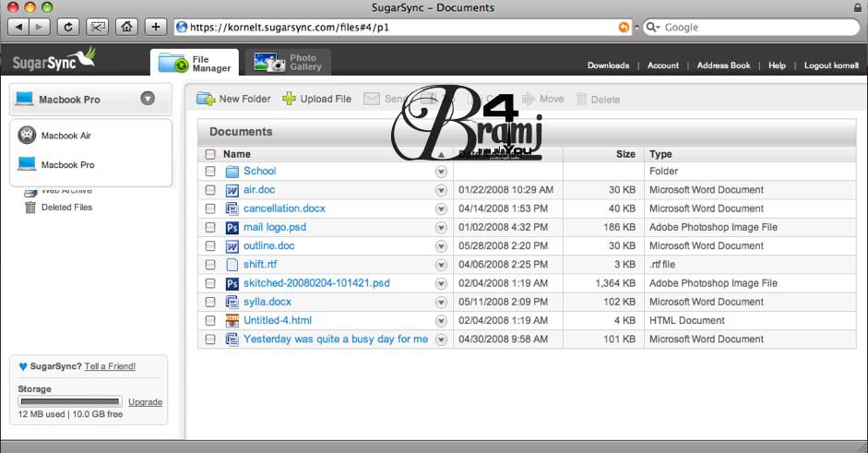Open the options arrow for School folder
868x453 pixels.
point(441,172)
